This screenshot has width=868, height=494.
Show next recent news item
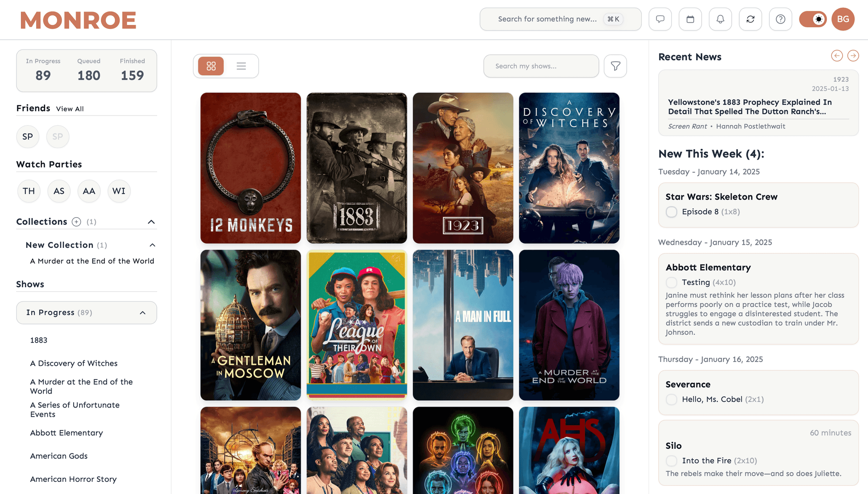pos(853,56)
